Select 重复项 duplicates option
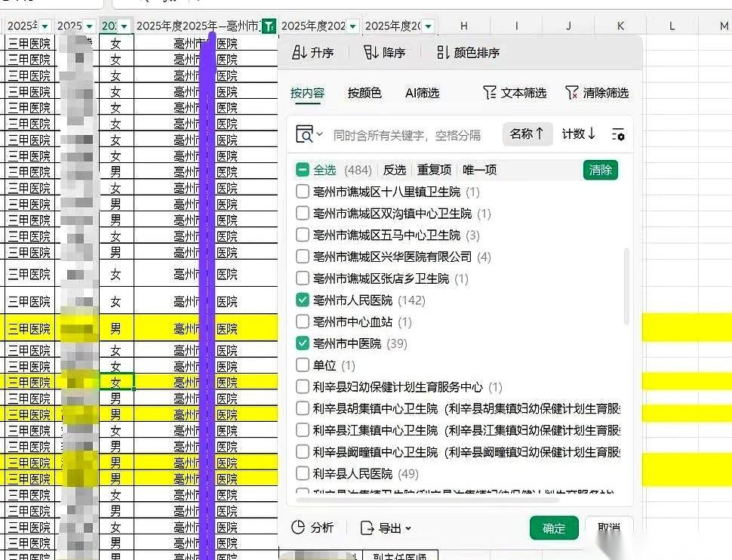The width and height of the screenshot is (732, 560). pyautogui.click(x=434, y=170)
